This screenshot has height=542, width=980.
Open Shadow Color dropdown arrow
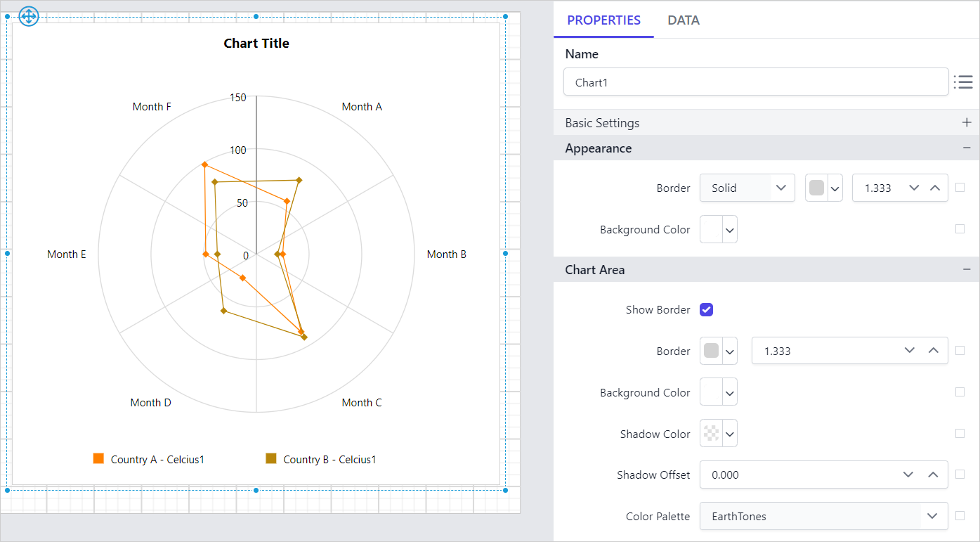point(730,434)
